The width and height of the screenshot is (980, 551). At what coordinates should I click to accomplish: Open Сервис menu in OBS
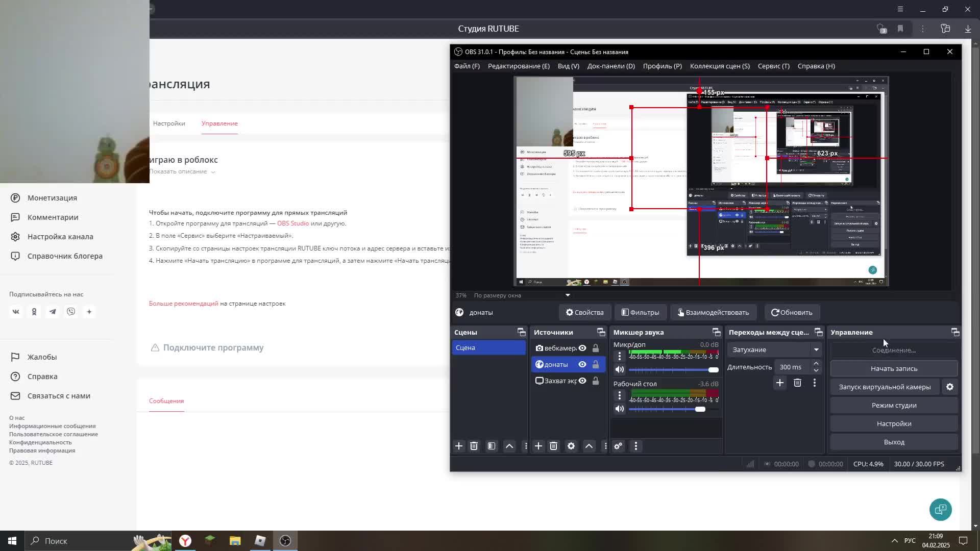tap(773, 66)
